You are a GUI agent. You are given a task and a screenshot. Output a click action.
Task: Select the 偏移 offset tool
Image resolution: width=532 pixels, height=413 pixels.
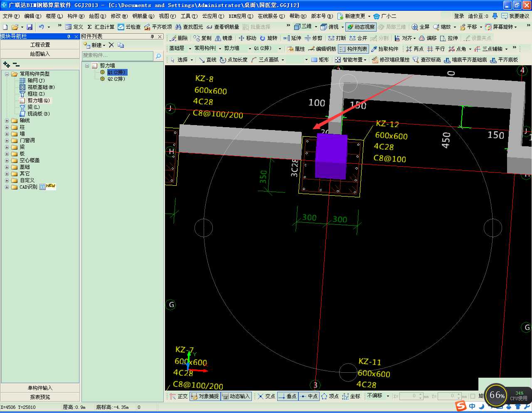(428, 38)
